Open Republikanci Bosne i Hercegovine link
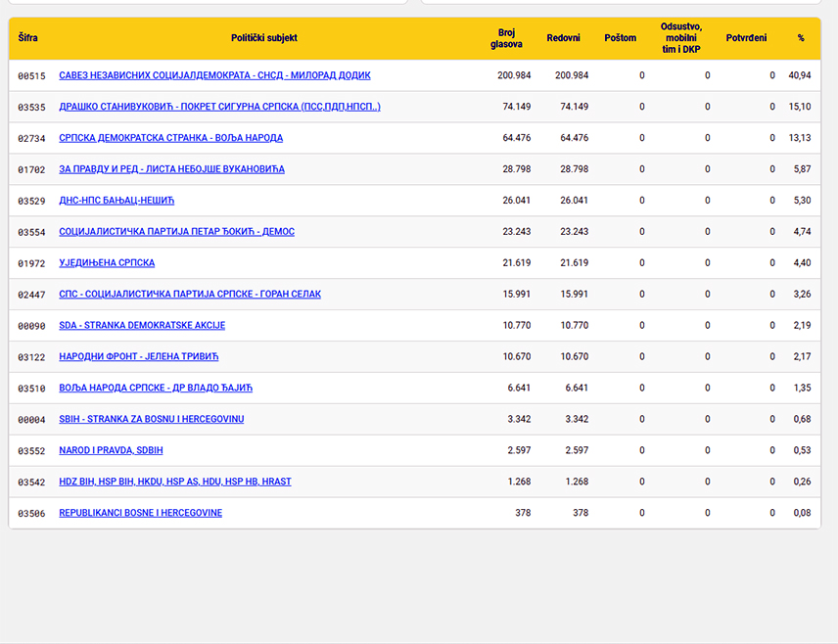838x644 pixels. pyautogui.click(x=141, y=513)
